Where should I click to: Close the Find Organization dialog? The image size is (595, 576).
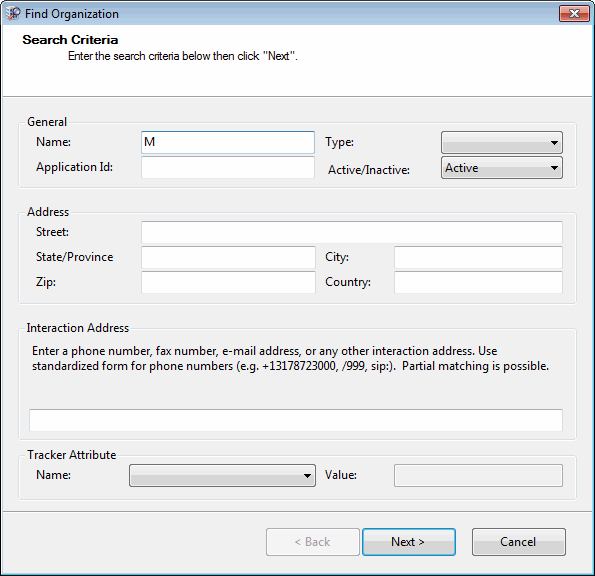tap(574, 14)
